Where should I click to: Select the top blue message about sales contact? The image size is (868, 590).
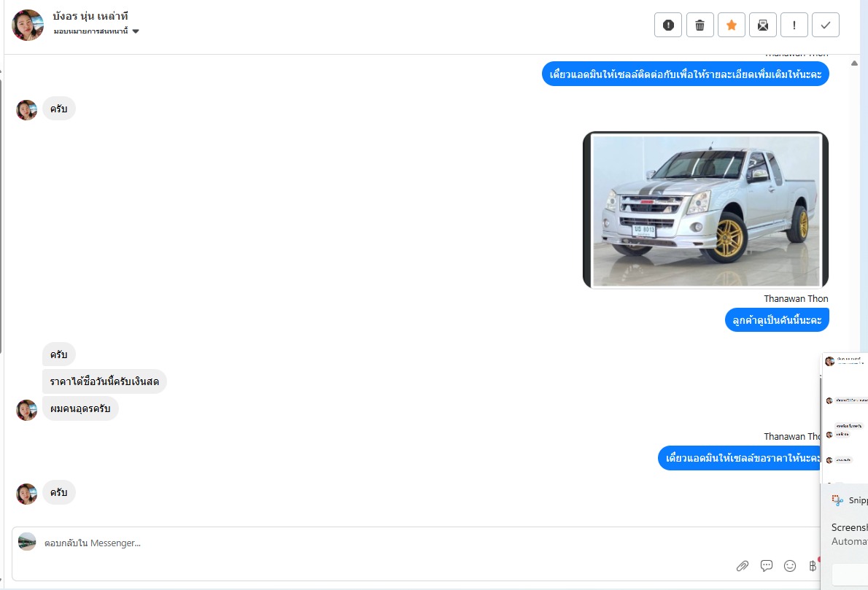click(686, 74)
